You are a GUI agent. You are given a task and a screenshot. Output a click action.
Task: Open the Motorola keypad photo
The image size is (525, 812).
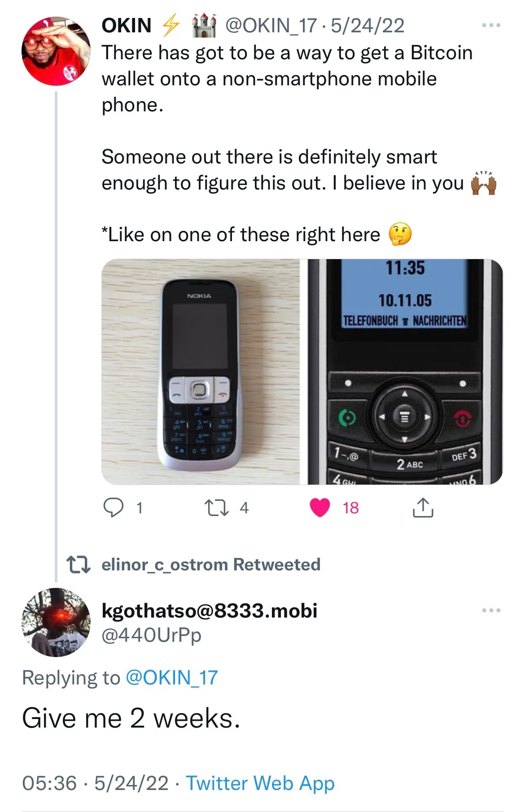click(405, 372)
